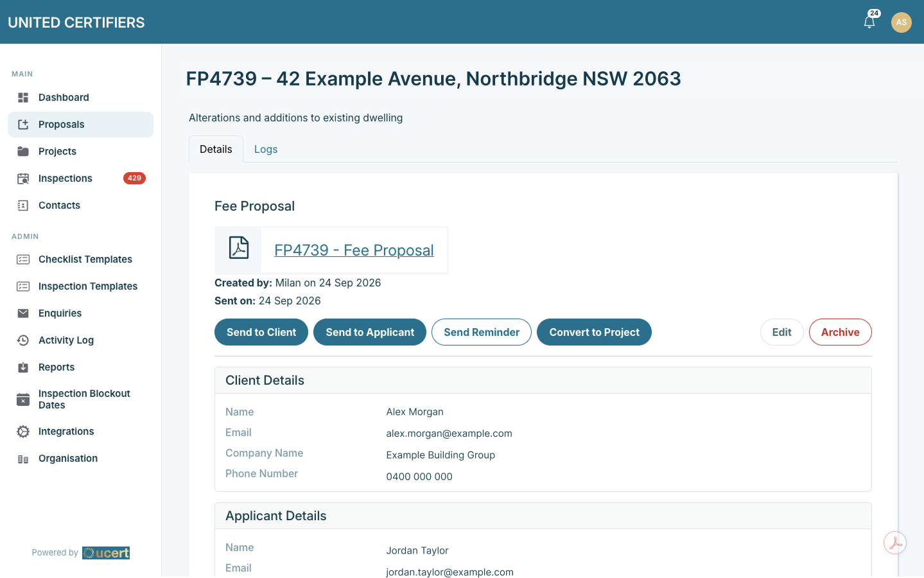Click the floating red PDF button
Screen dimensions: 924x578
click(895, 543)
